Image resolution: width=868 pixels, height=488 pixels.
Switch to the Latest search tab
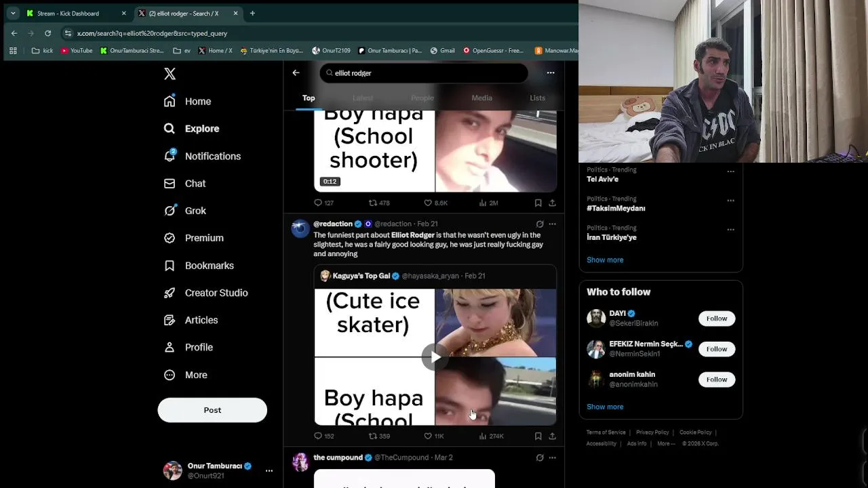coord(363,98)
